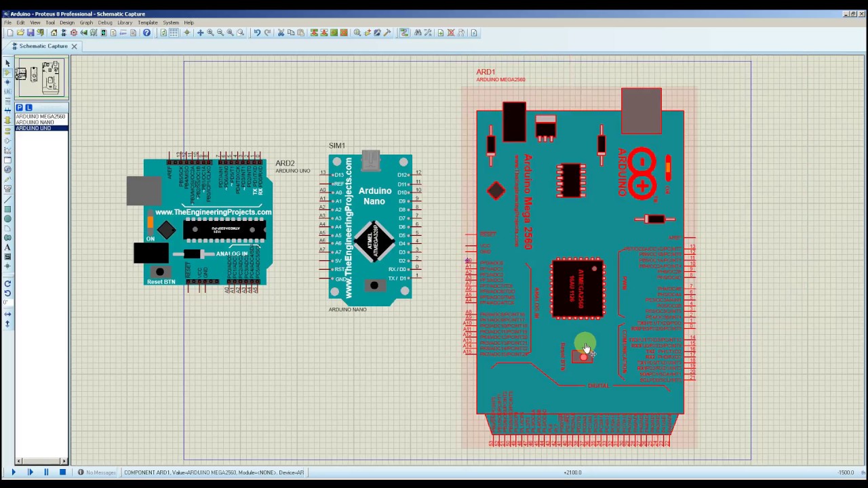Viewport: 868px width, 488px height.
Task: Open the blue Help question icon
Action: [x=146, y=33]
